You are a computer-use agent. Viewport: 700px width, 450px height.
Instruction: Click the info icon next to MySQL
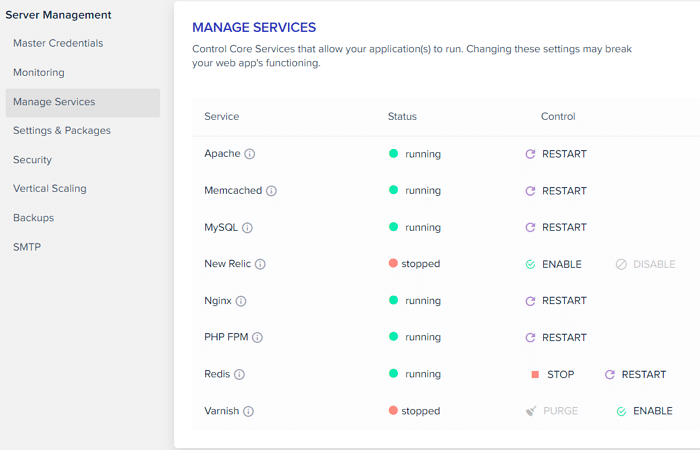pyautogui.click(x=247, y=228)
